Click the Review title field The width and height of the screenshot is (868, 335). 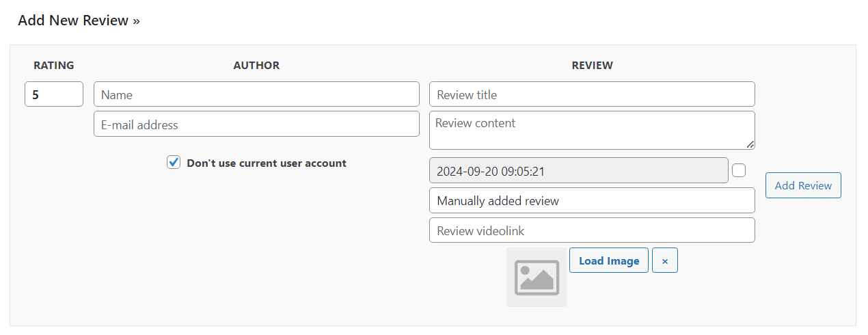pos(592,94)
